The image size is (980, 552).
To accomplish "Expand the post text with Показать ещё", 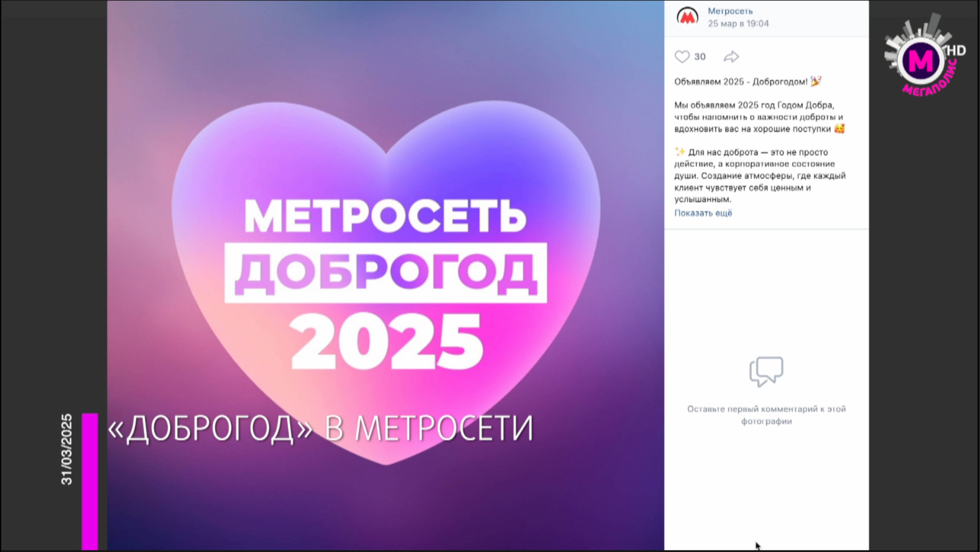I will point(703,213).
